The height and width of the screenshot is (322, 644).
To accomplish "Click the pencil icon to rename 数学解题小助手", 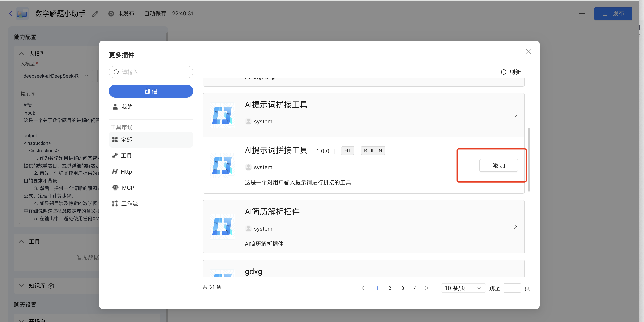I will 95,14.
